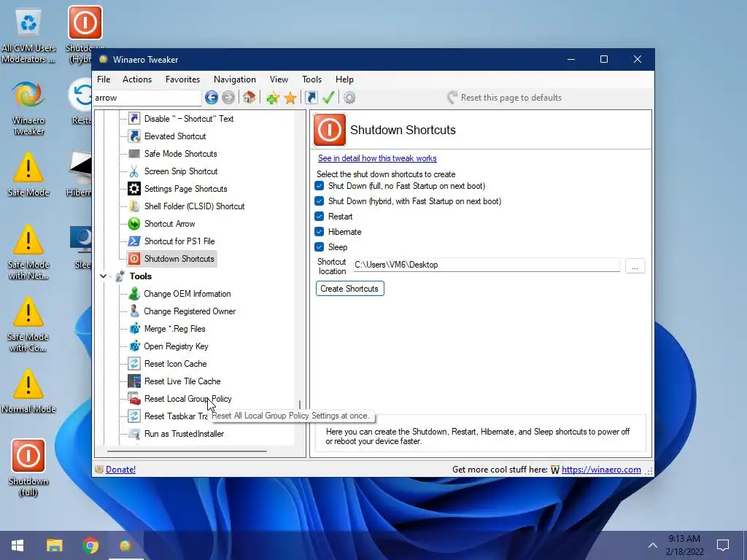Select Safe Mode with Net... desktop shortcut

pyautogui.click(x=28, y=252)
